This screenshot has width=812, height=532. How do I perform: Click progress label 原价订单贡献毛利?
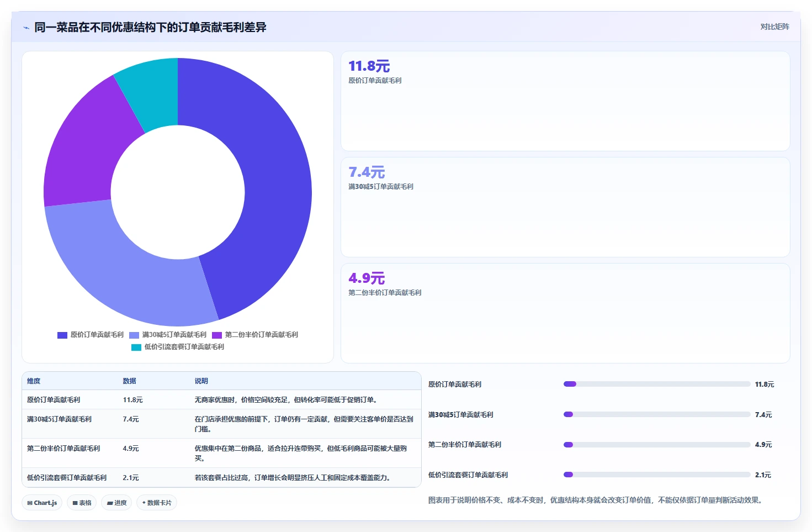455,384
